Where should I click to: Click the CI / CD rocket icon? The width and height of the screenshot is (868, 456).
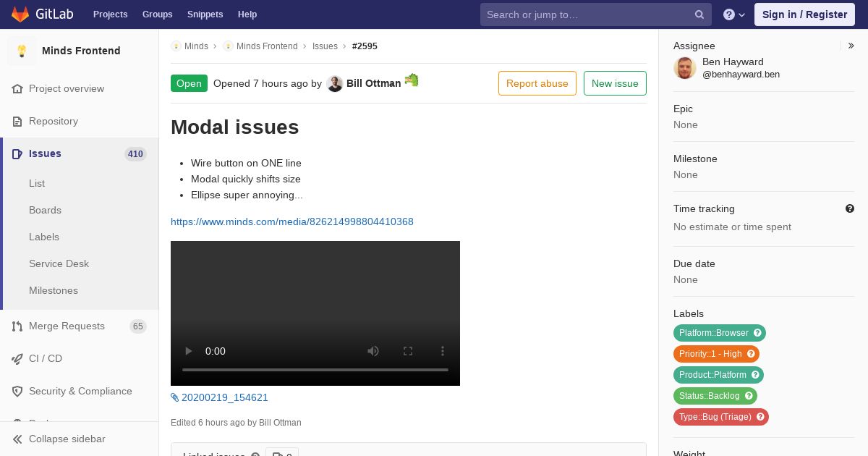tap(17, 359)
